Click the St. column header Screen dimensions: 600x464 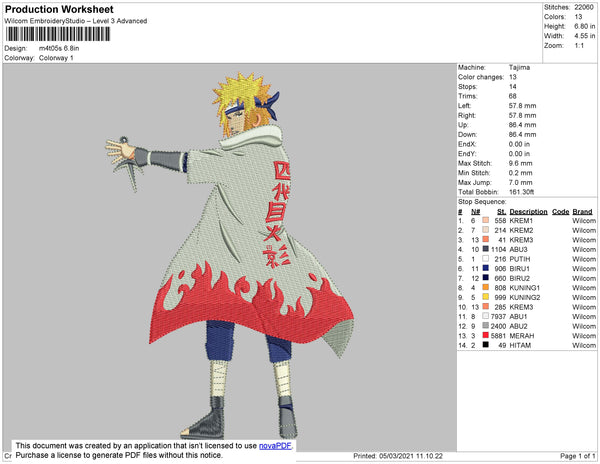(x=502, y=212)
